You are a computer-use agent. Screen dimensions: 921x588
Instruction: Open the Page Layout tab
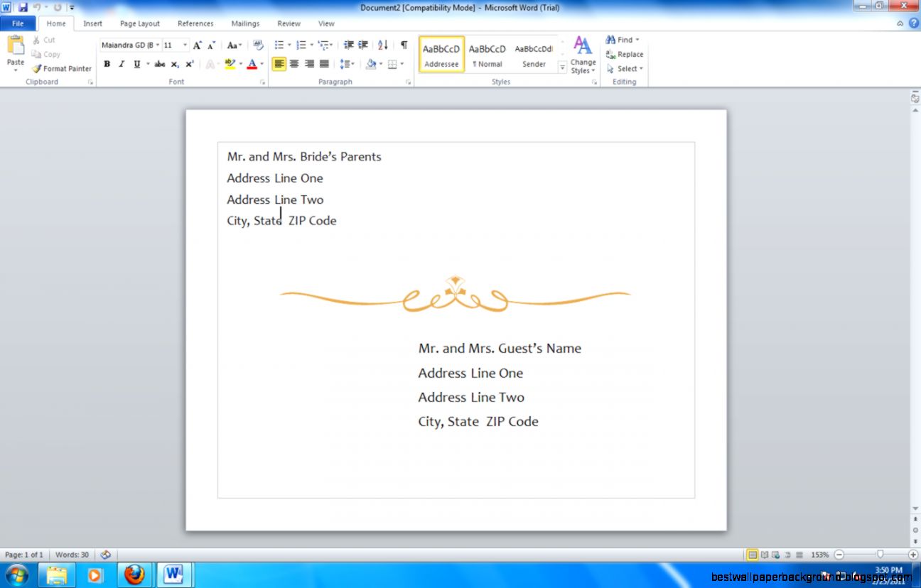click(x=139, y=23)
